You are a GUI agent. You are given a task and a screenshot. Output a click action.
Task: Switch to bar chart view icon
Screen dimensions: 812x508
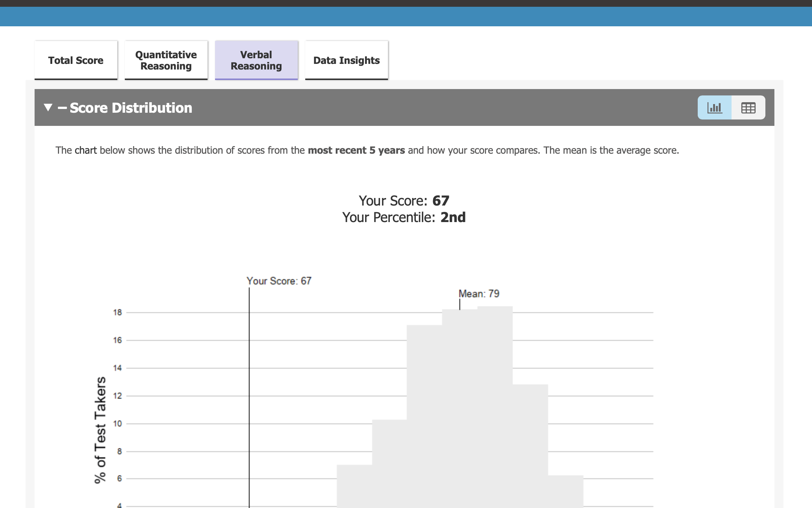714,108
